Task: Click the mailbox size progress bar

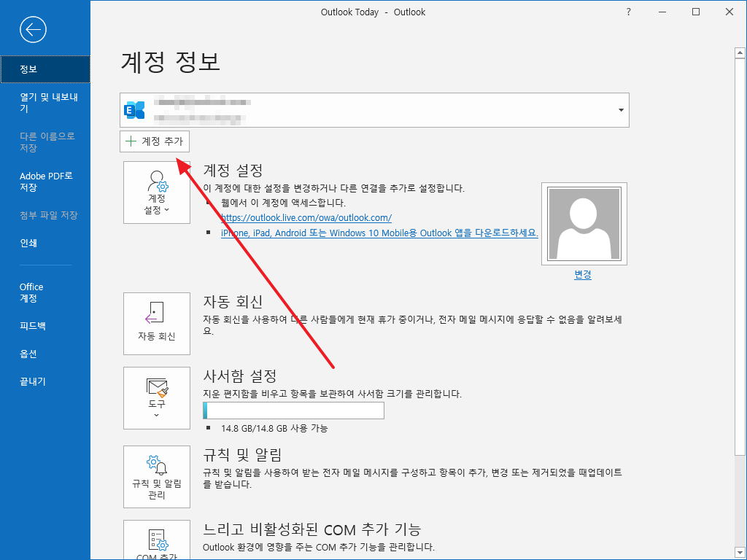Action: (293, 411)
